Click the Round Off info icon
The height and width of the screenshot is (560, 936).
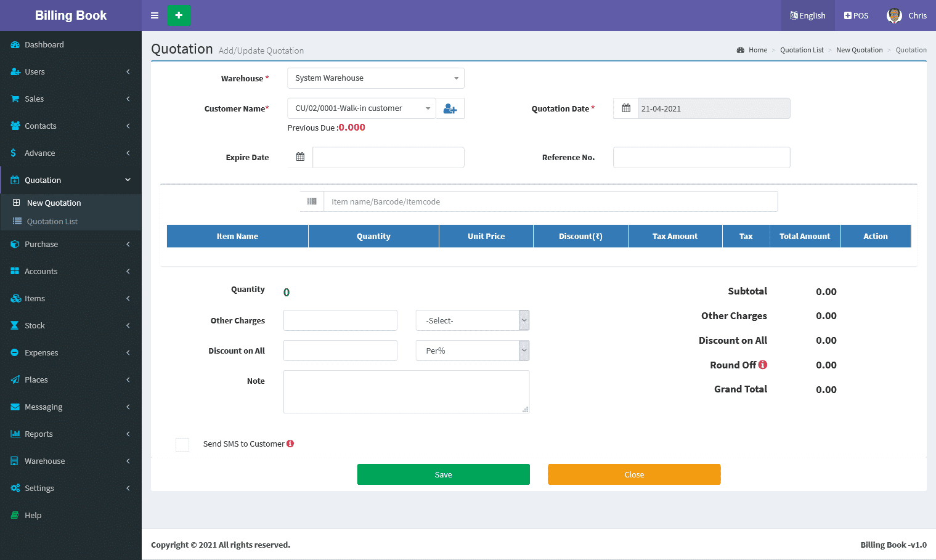tap(763, 365)
